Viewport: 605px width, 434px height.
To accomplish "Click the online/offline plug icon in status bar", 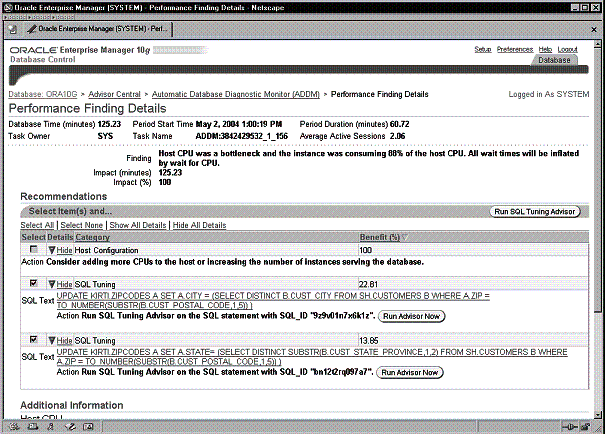I will point(569,427).
